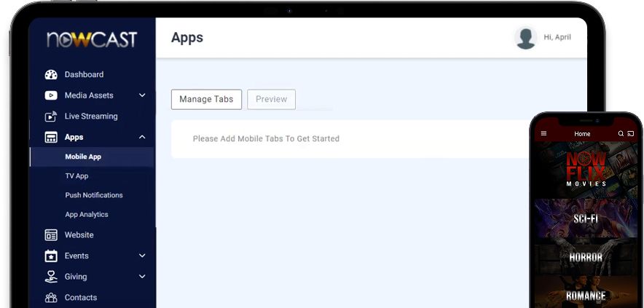Click the Giving hand icon

[51, 277]
